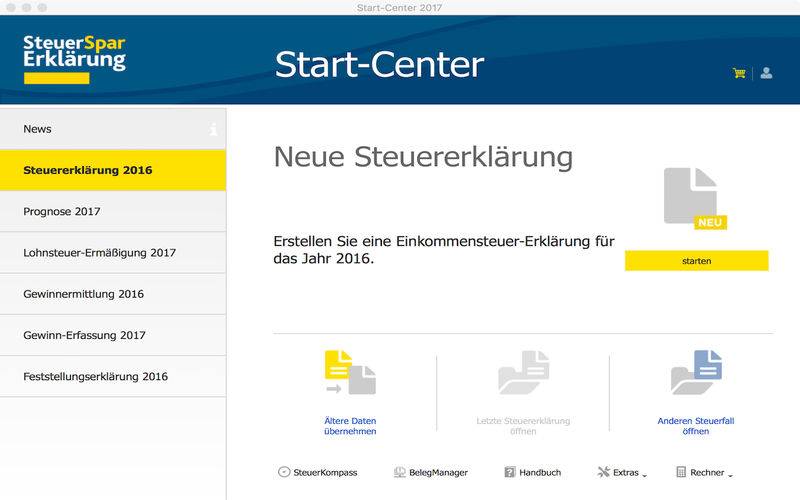Click the user account icon

pos(766,73)
